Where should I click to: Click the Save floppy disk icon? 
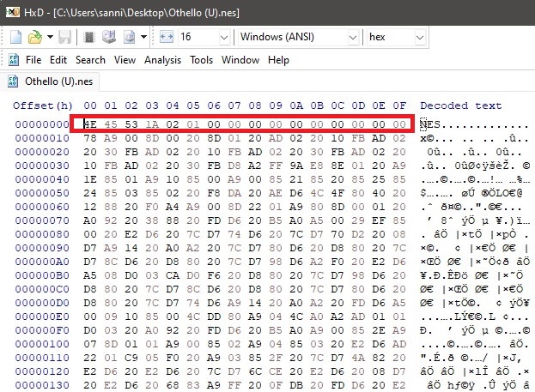pos(64,37)
